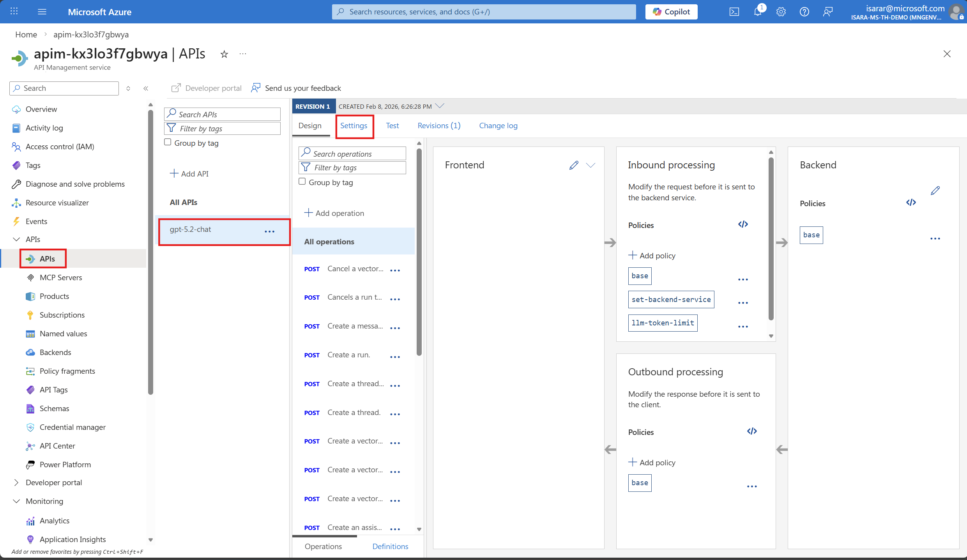Click the sidebar scrollbar thumb
The width and height of the screenshot is (967, 560).
(x=150, y=253)
